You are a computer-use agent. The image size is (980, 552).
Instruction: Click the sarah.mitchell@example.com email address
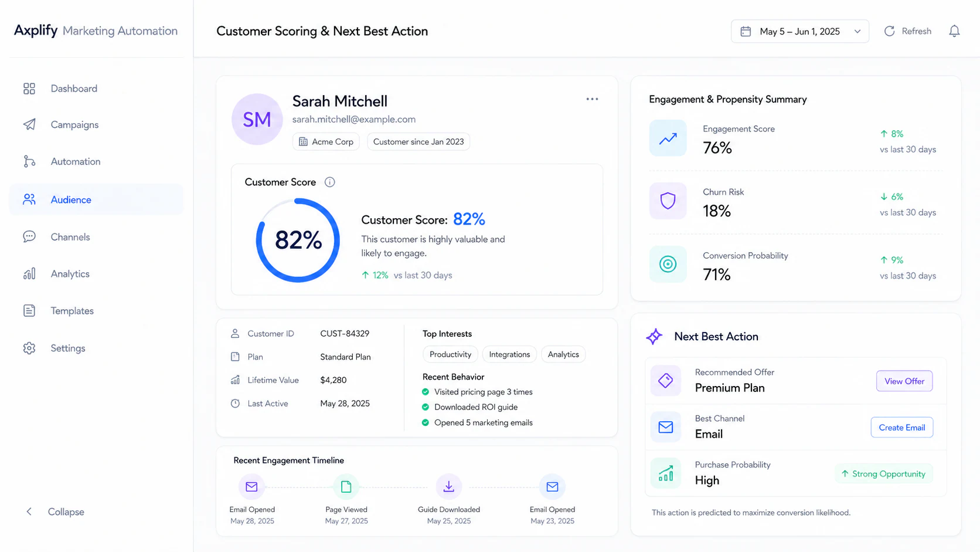tap(354, 119)
